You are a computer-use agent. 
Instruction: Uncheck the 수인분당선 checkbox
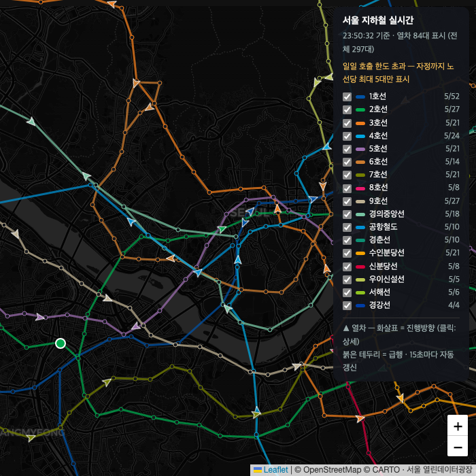pos(347,253)
